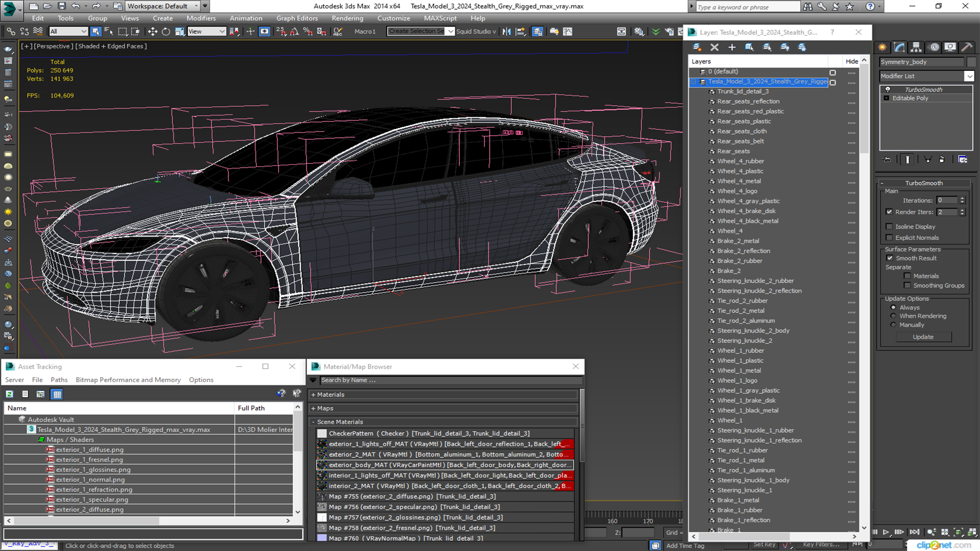This screenshot has height=551, width=980.
Task: Open the Utilities hammer tab
Action: tap(967, 47)
